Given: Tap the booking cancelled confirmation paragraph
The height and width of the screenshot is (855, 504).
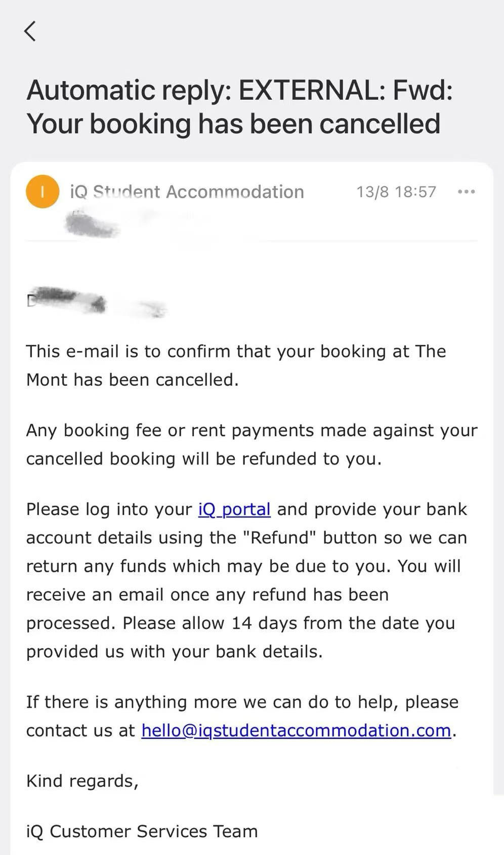Looking at the screenshot, I should coord(236,365).
